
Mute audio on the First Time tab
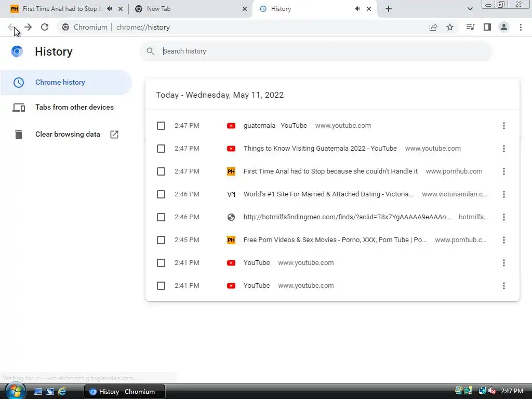tap(109, 9)
